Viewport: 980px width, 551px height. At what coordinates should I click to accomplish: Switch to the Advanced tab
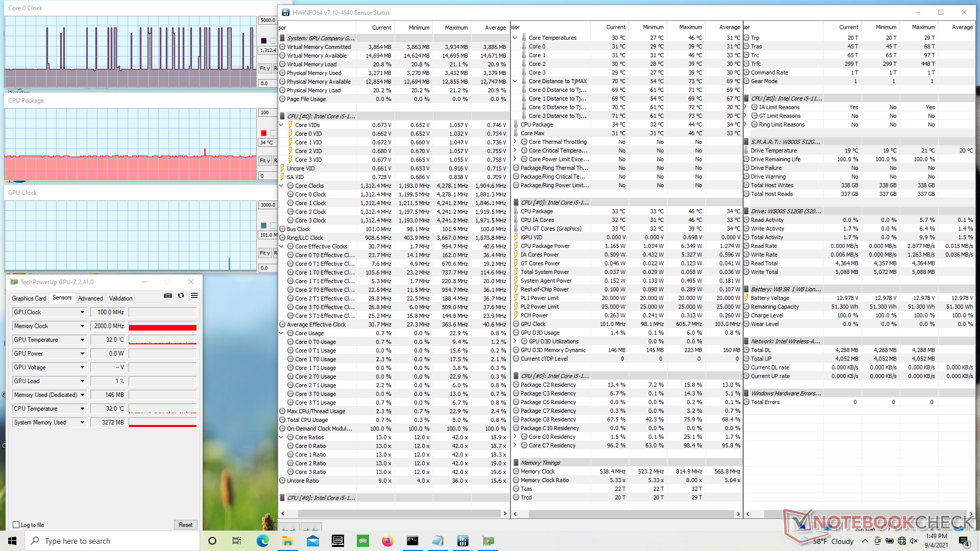click(x=90, y=298)
